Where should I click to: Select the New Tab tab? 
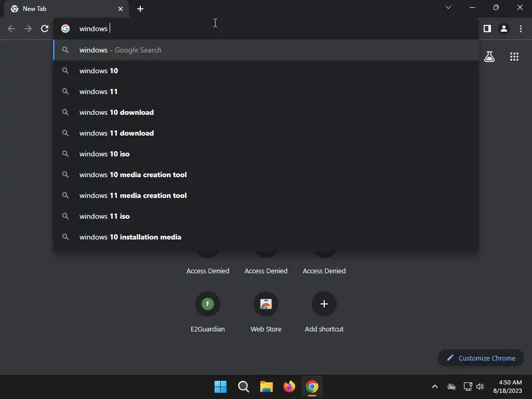coord(66,9)
